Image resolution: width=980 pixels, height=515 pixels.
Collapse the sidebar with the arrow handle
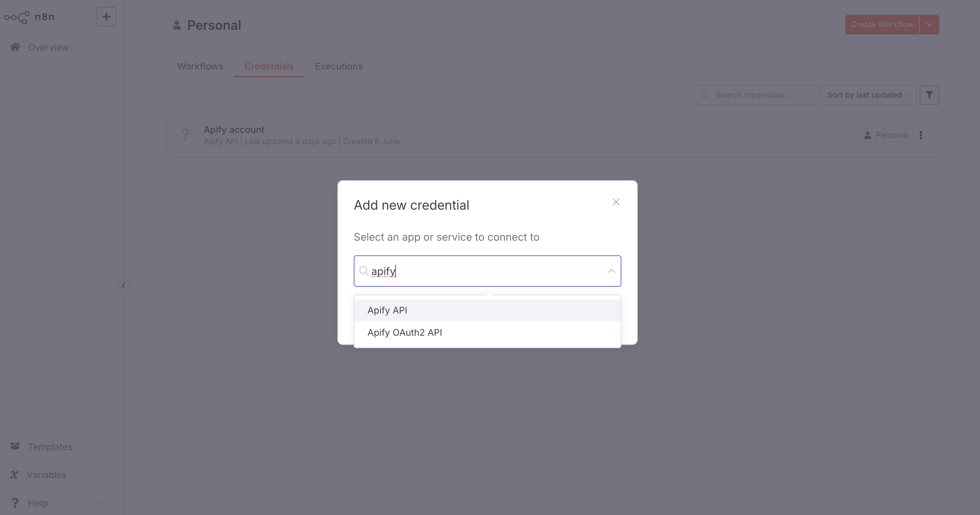point(124,285)
